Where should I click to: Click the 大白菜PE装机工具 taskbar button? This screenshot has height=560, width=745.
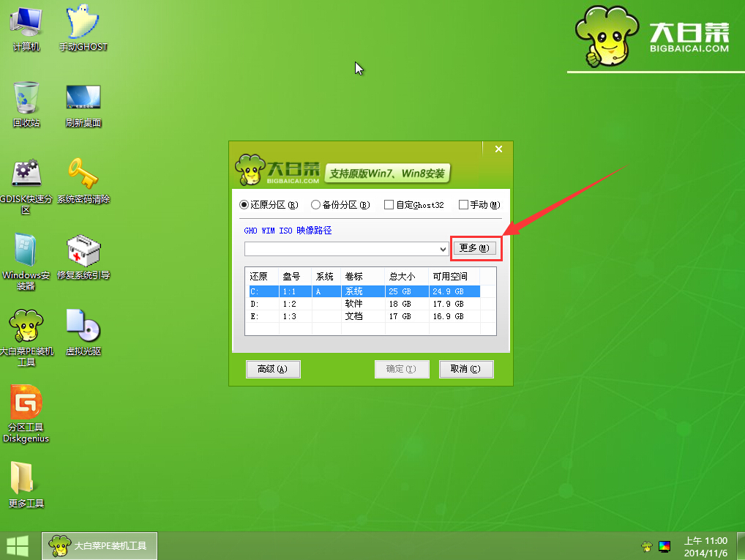click(99, 545)
